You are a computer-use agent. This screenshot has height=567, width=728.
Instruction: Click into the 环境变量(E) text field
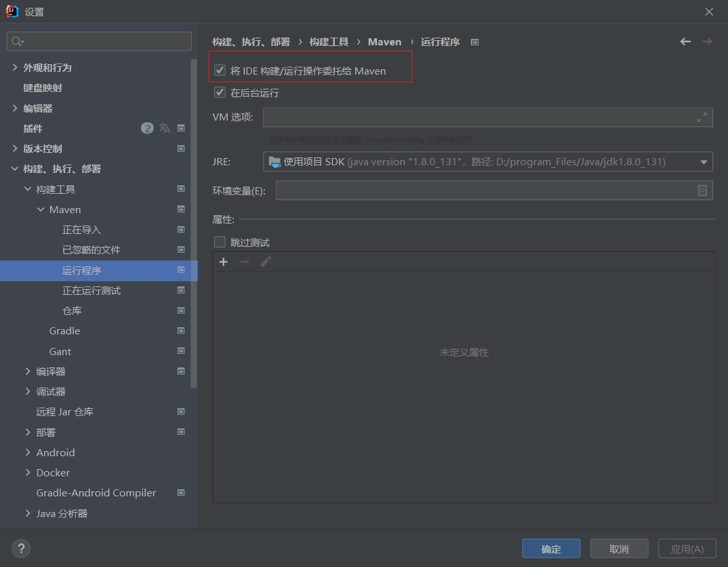pos(494,191)
